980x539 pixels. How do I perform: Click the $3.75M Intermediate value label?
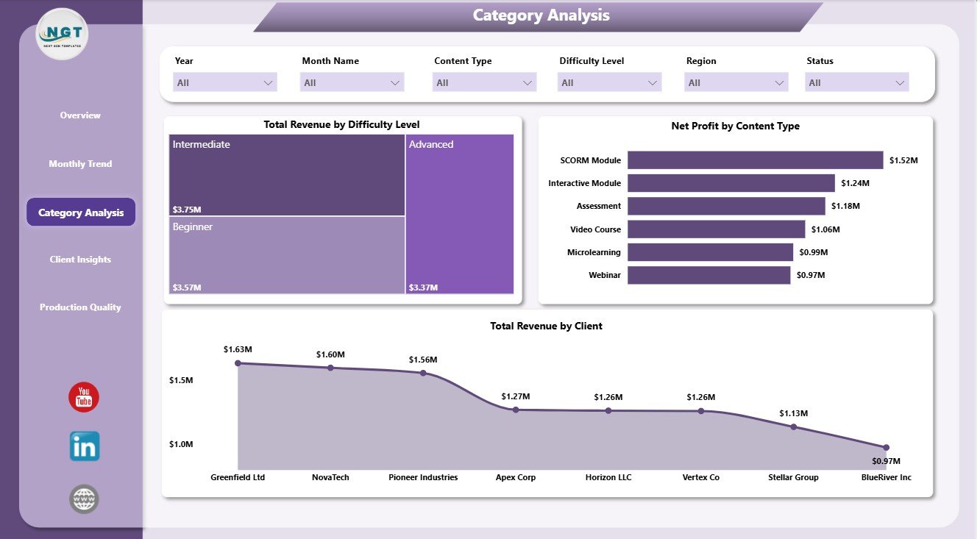[187, 210]
